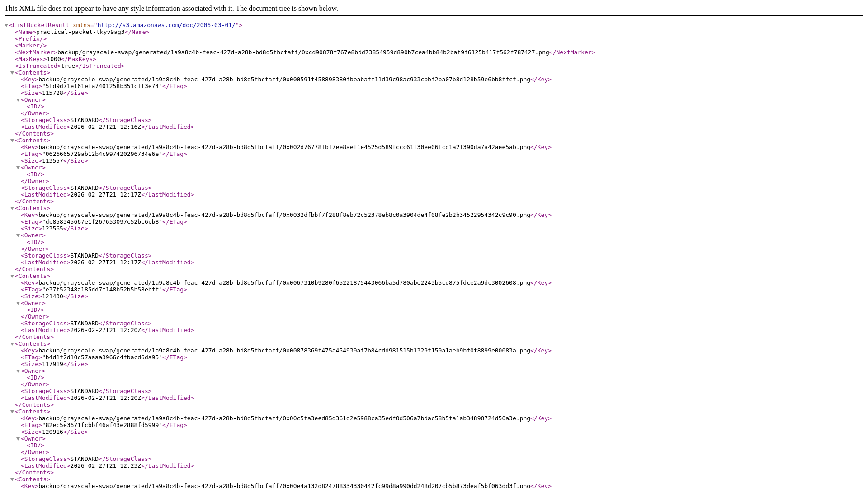Click the xmlns URL s3.amazonaws.com/doc/2006-03-01/
The width and height of the screenshot is (868, 488).
point(166,25)
